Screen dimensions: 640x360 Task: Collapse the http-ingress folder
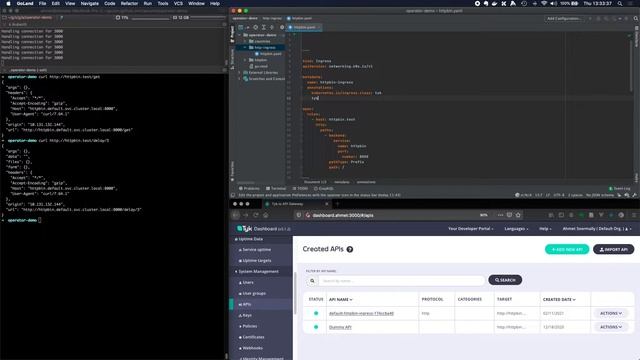[x=245, y=47]
